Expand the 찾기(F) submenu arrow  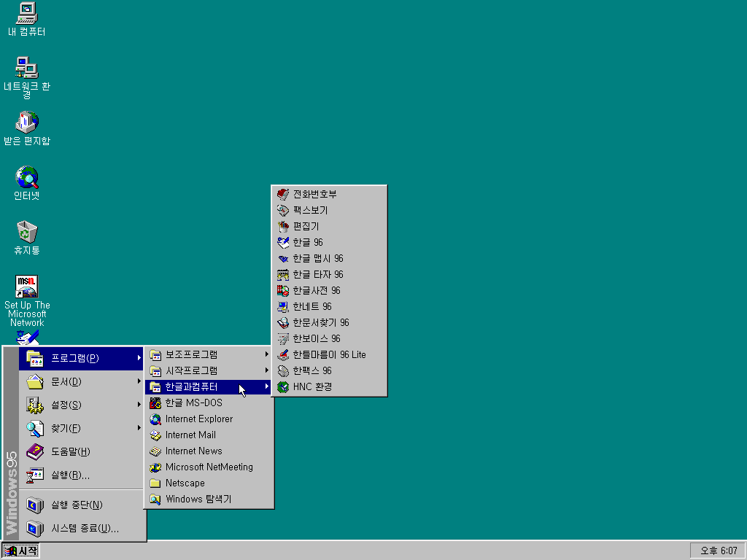pyautogui.click(x=139, y=427)
